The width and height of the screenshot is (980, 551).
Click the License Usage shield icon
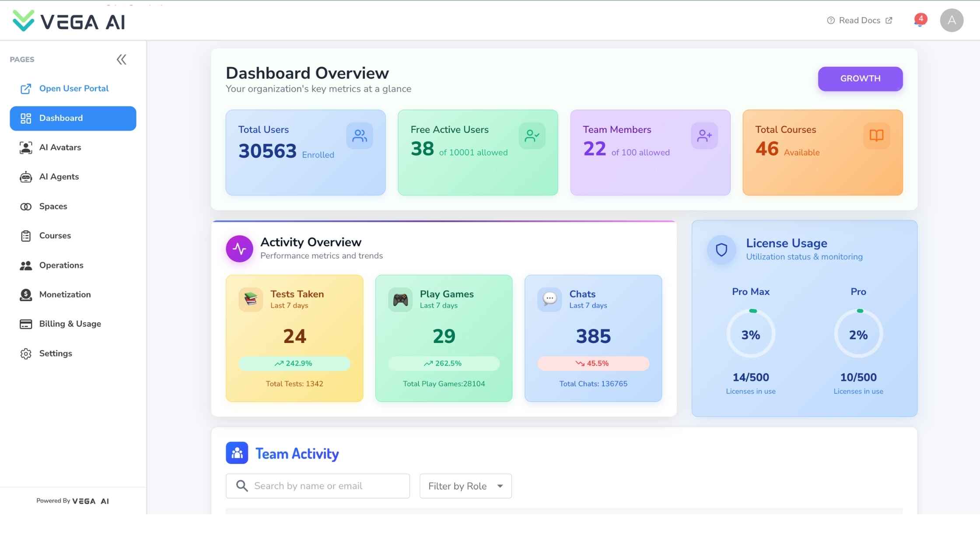point(721,250)
